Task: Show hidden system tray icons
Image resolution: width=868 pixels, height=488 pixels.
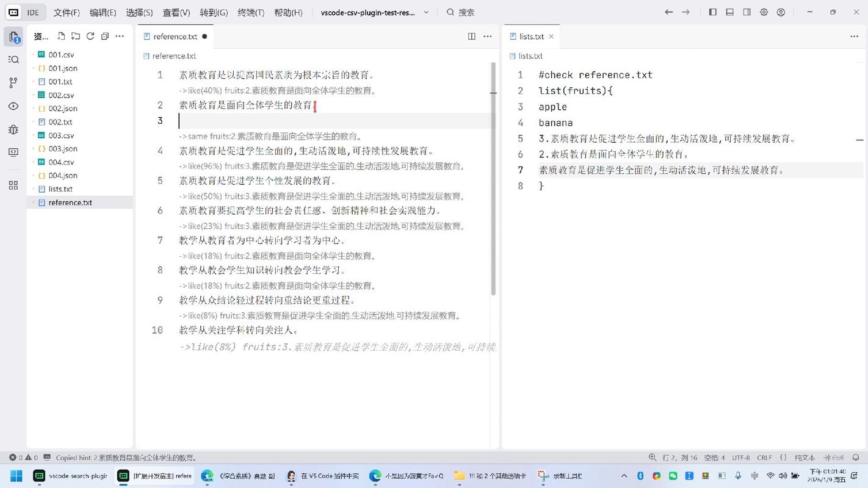Action: click(624, 476)
